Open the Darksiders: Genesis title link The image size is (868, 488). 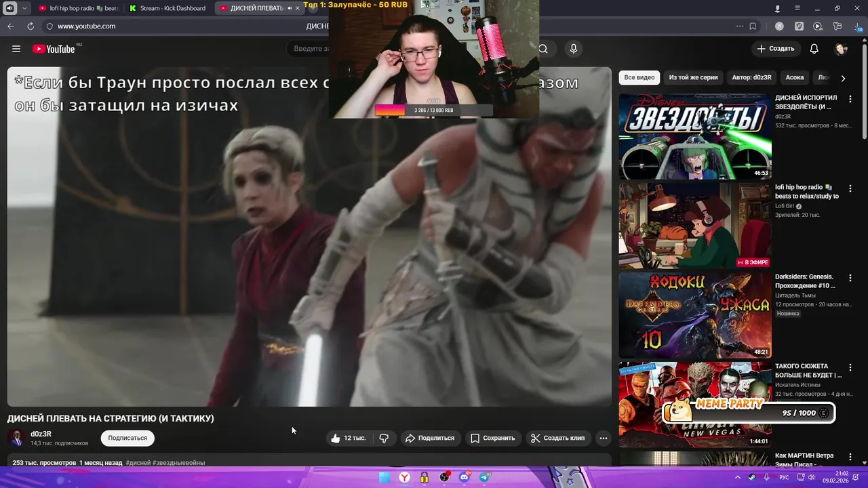coord(806,281)
